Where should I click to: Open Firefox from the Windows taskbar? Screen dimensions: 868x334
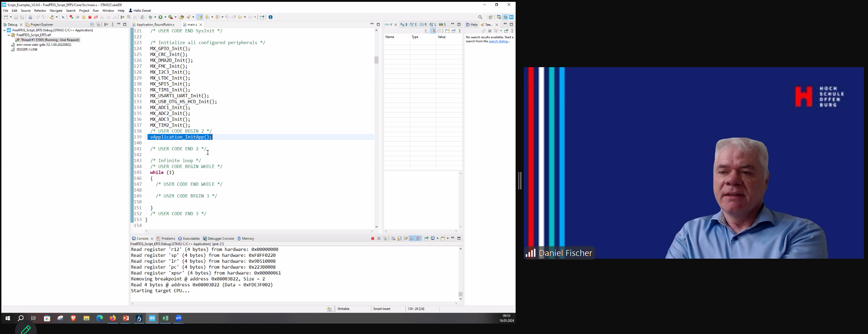point(112,318)
